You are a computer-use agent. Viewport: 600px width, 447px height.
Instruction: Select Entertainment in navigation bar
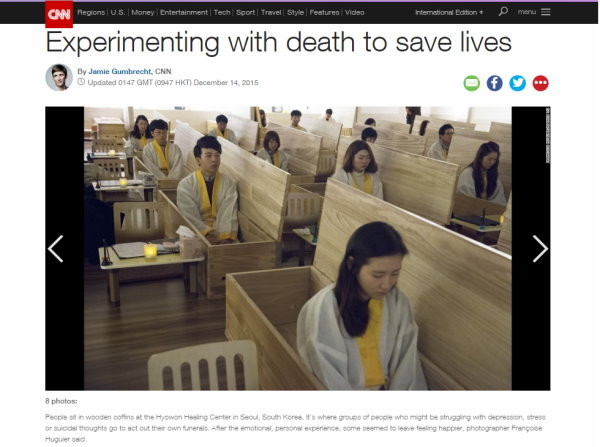click(x=184, y=12)
